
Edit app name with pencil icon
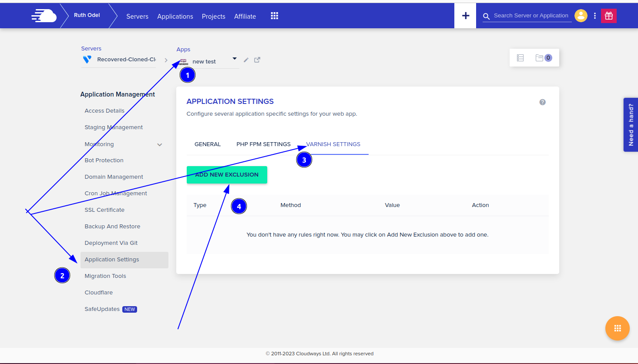[246, 60]
